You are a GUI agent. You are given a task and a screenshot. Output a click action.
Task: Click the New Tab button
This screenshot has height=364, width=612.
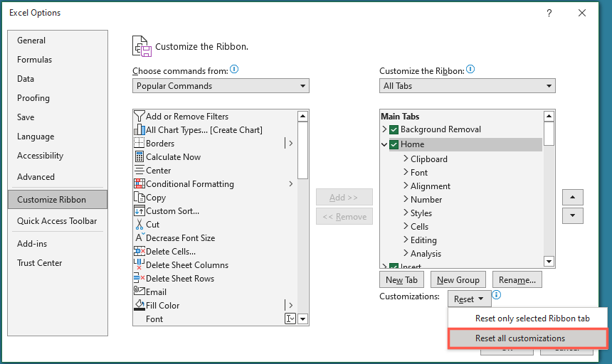(402, 280)
